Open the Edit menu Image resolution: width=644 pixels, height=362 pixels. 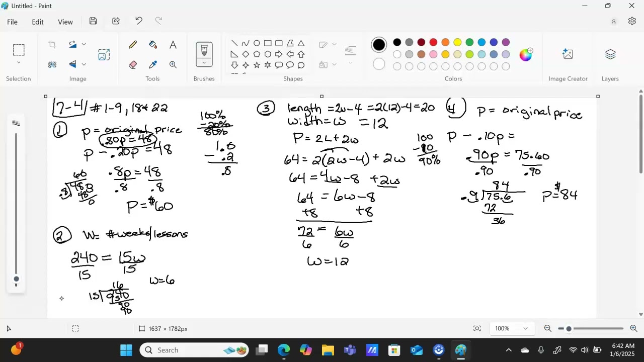point(38,22)
